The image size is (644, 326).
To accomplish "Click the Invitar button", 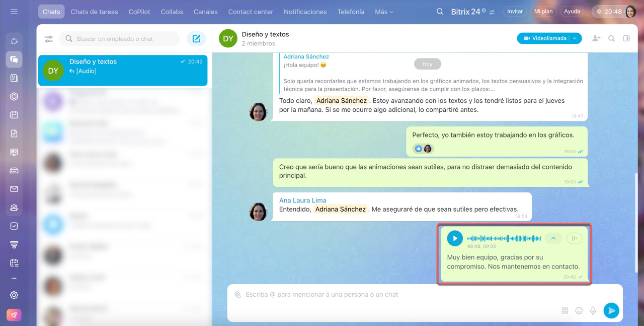I will (515, 11).
